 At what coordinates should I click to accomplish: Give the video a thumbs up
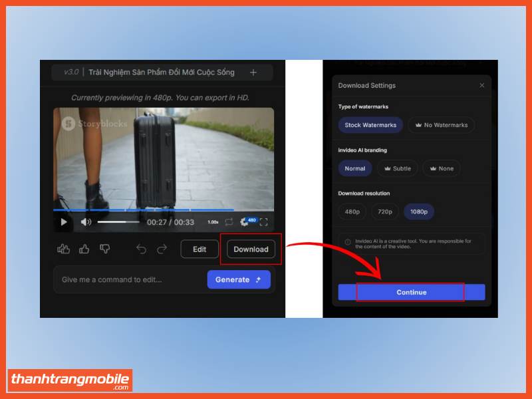(x=84, y=249)
